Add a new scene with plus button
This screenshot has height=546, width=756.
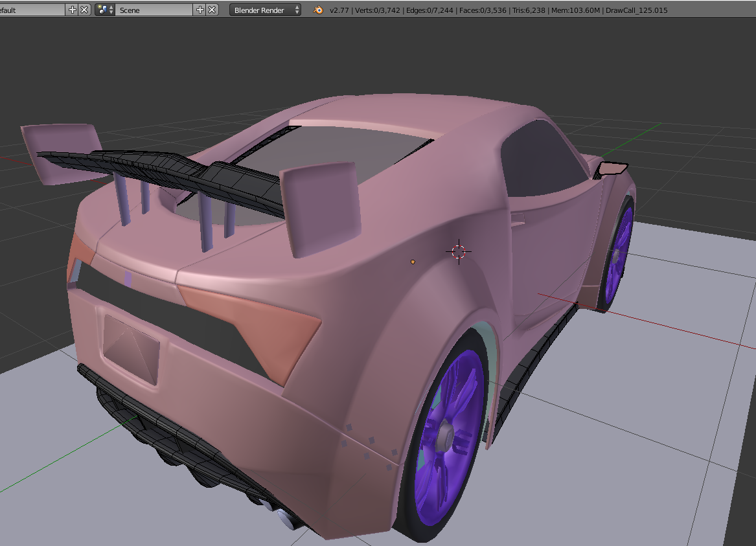pyautogui.click(x=200, y=10)
